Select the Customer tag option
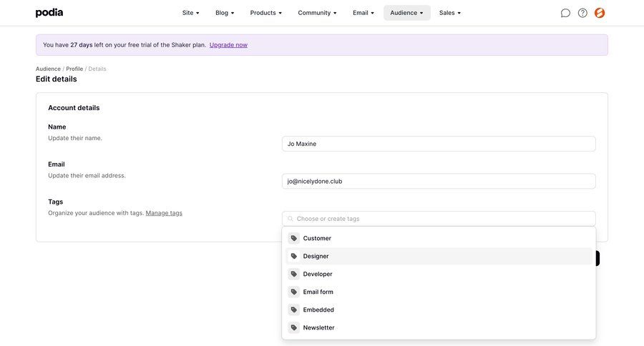The height and width of the screenshot is (346, 644). [439, 238]
